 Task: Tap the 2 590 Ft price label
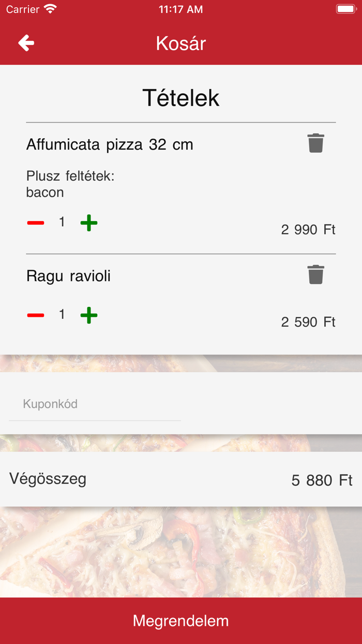coord(308,321)
